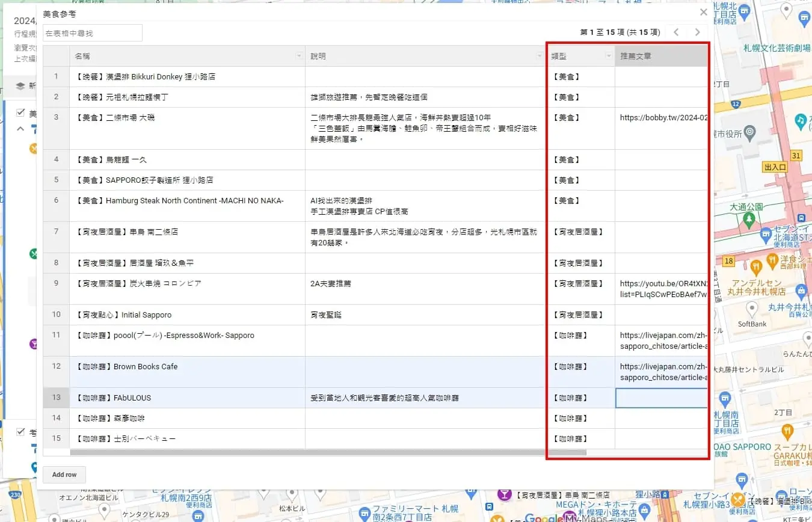Toggle the 美 layer checkbox in the left panel
Screen dimensions: 812x522
click(x=21, y=112)
